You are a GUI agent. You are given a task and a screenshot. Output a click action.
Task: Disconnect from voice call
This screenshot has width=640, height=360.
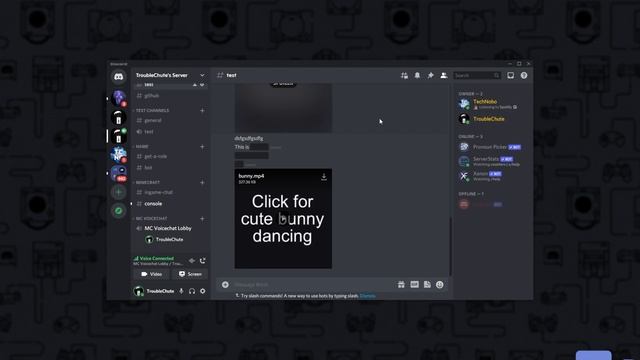[203, 260]
